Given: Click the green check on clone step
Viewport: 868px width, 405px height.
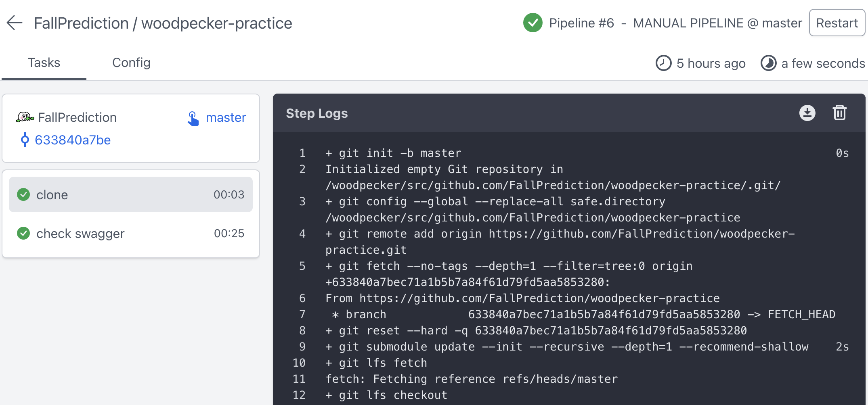Looking at the screenshot, I should click(24, 194).
